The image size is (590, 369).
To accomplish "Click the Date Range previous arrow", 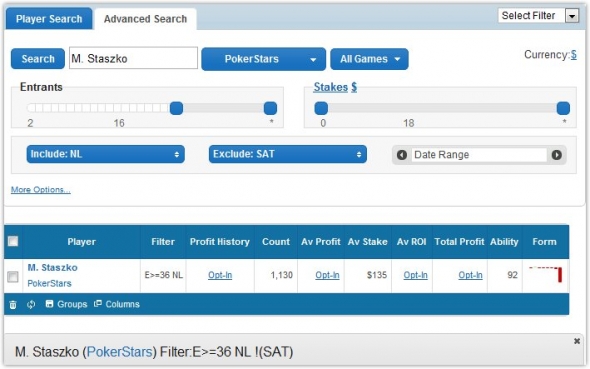I will pyautogui.click(x=402, y=155).
